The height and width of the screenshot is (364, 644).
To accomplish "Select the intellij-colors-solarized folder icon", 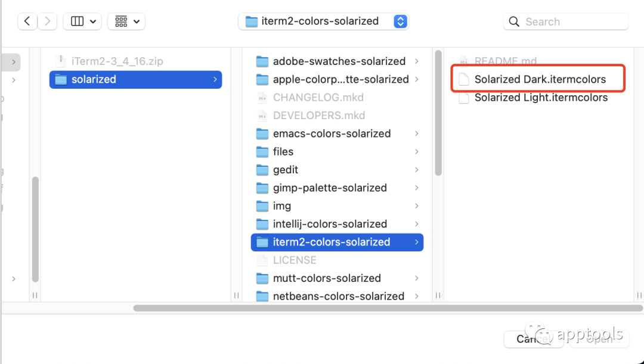I will click(262, 224).
